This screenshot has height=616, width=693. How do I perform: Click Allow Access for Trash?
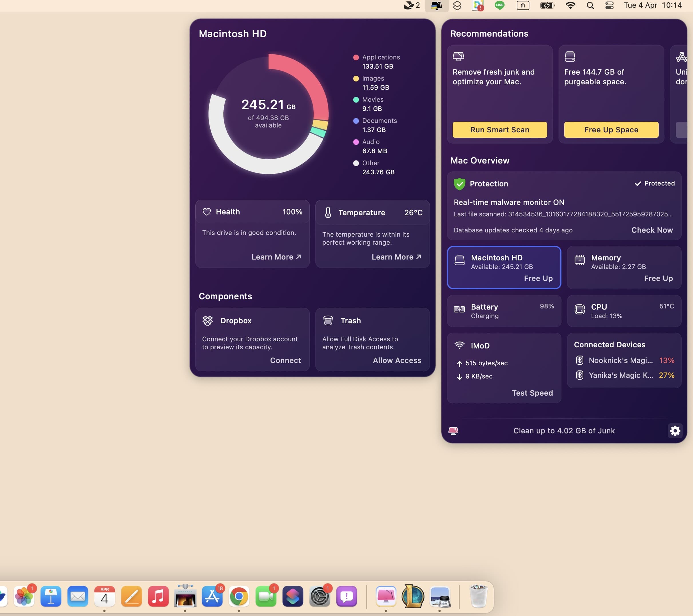[x=397, y=360]
